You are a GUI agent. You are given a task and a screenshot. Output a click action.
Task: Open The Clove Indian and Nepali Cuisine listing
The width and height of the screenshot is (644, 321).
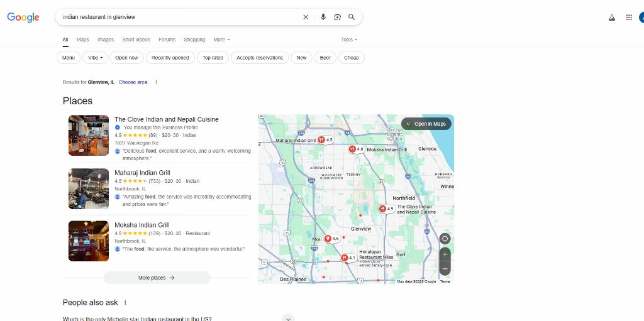pyautogui.click(x=166, y=119)
